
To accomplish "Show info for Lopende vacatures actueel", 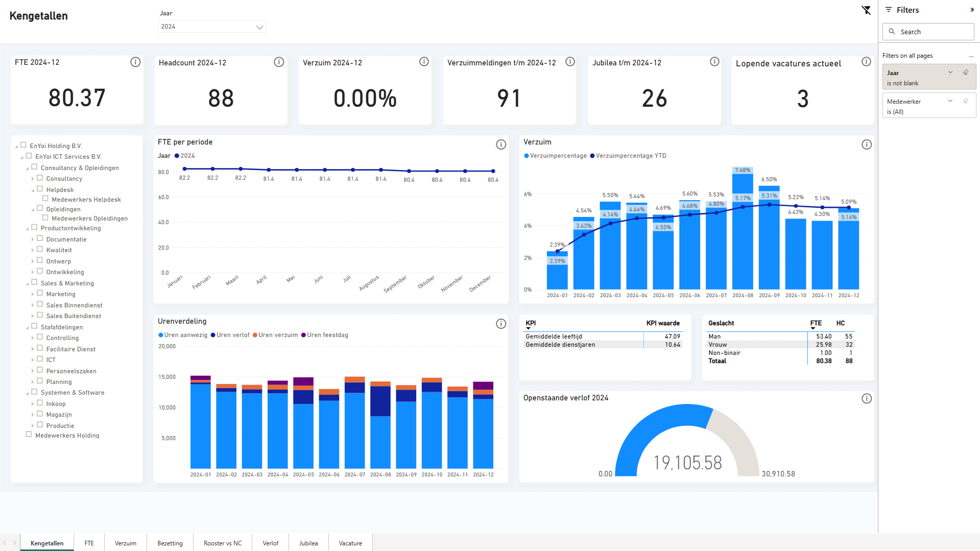I will [866, 62].
